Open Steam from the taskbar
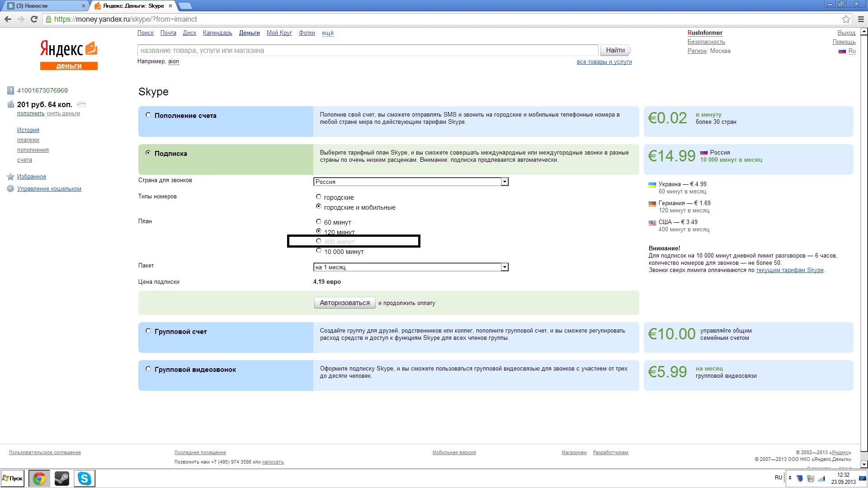The width and height of the screenshot is (868, 488). click(x=62, y=479)
